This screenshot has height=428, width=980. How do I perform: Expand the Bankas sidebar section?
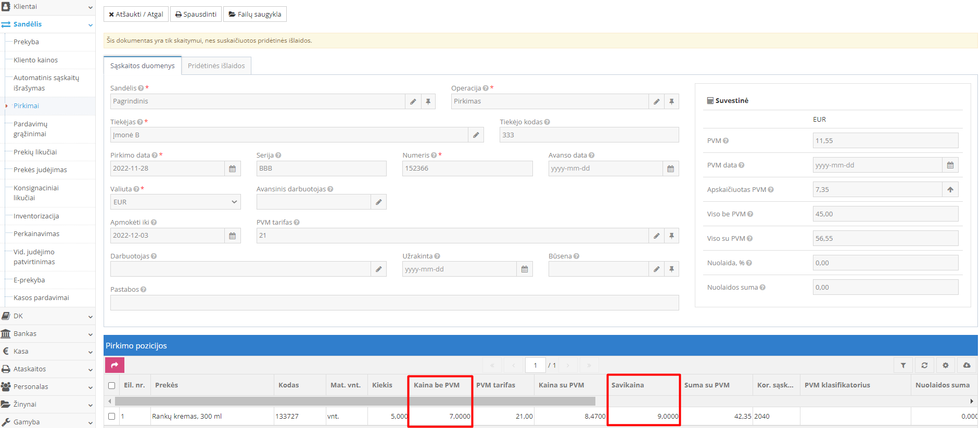click(x=47, y=334)
